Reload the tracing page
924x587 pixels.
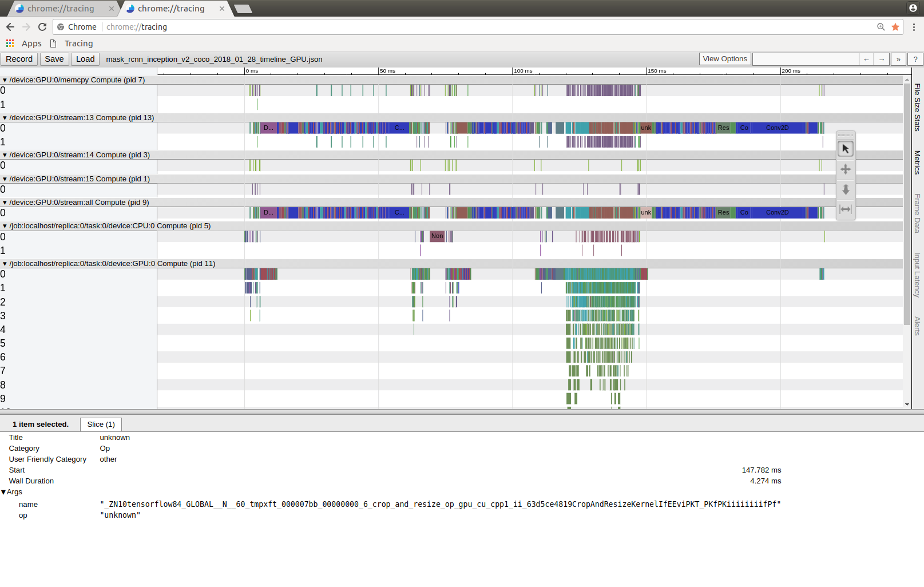42,27
